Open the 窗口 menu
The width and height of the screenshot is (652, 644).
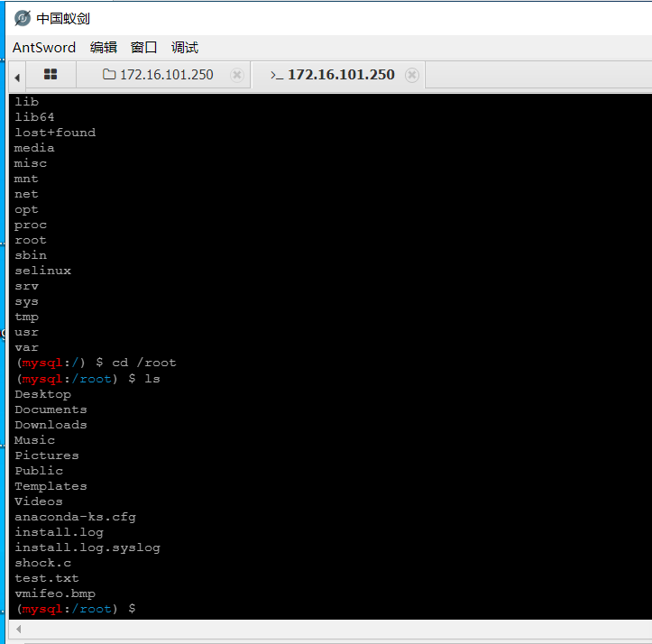[144, 48]
